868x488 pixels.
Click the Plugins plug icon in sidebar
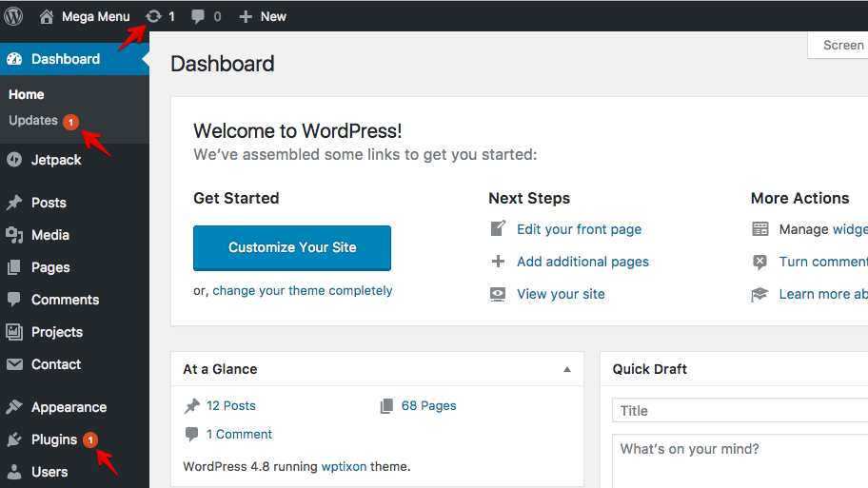(14, 439)
